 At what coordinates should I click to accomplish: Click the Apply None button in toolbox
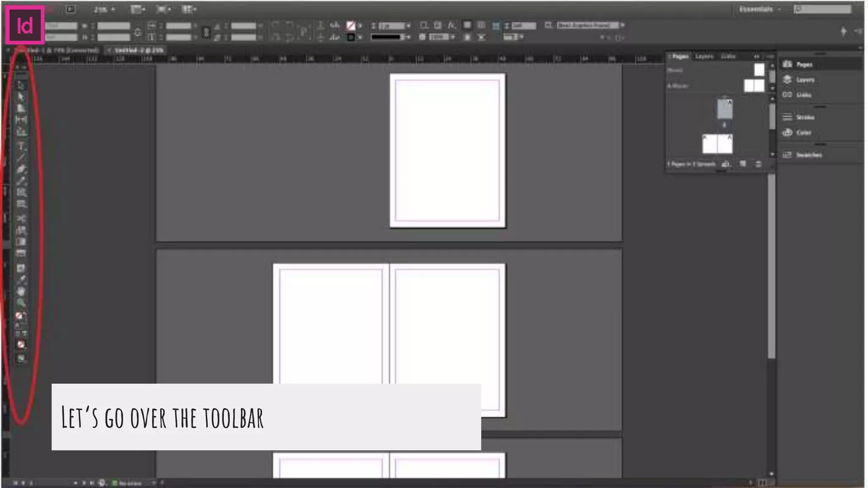tap(21, 345)
